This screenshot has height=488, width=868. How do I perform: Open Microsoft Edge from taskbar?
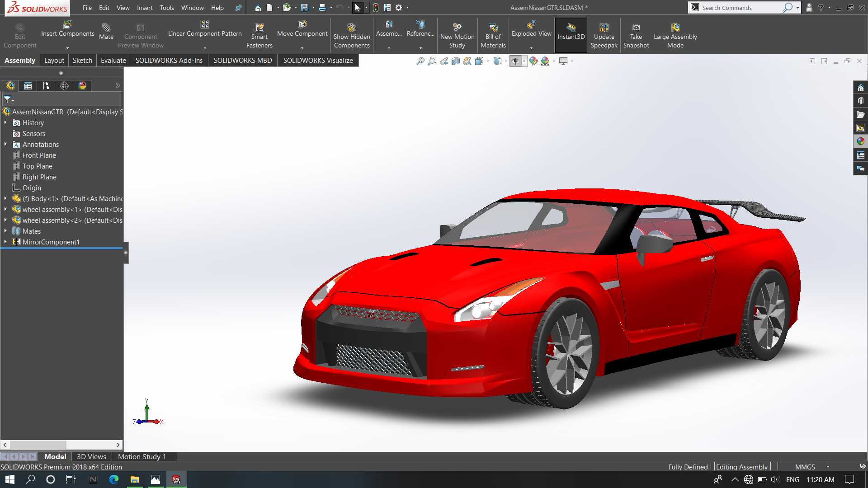113,479
